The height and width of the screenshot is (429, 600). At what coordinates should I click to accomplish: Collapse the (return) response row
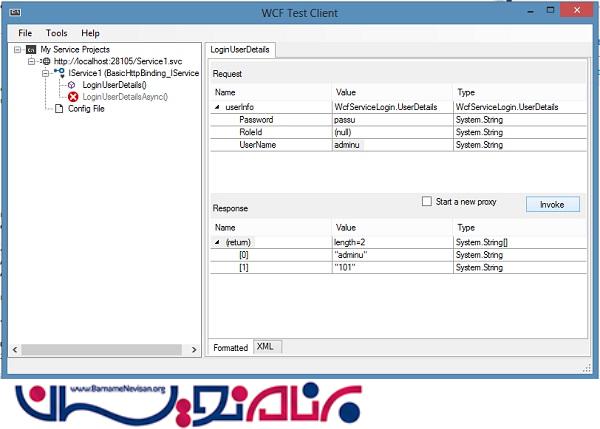(x=217, y=242)
